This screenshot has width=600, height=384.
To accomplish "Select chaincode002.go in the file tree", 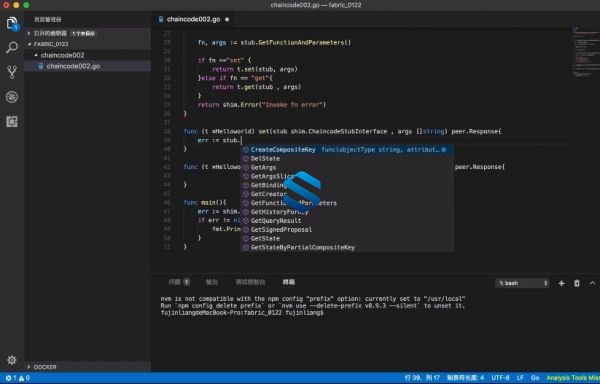I will [88, 66].
